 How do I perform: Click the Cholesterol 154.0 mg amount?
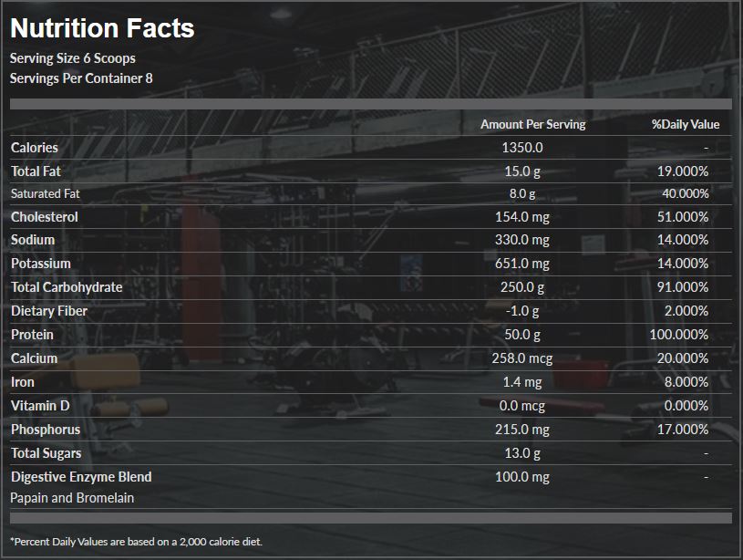click(x=522, y=217)
